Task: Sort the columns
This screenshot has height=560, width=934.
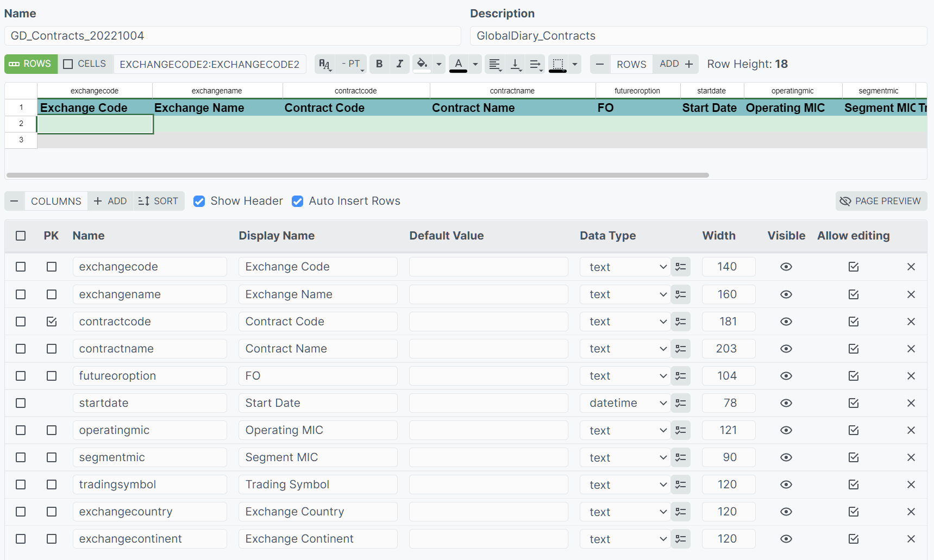Action: [x=159, y=201]
